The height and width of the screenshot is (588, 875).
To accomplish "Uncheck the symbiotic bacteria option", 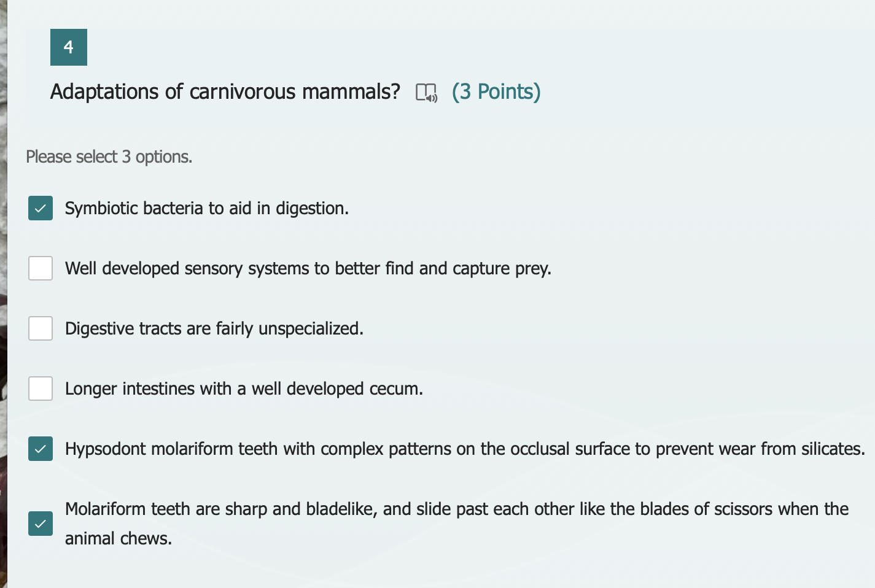I will click(40, 208).
